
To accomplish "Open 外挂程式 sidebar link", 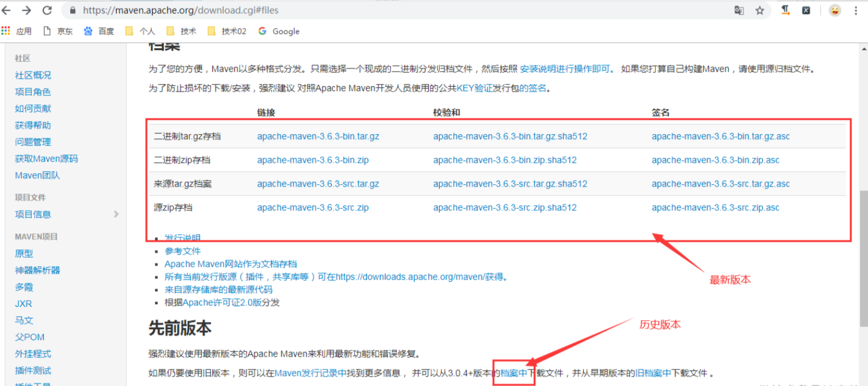I will coord(33,354).
